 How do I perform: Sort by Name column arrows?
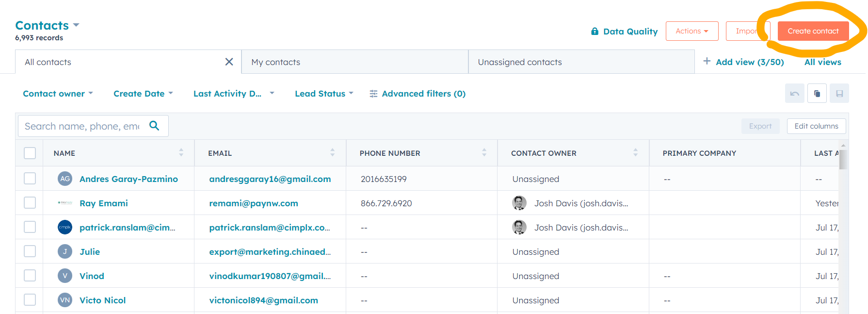(181, 152)
